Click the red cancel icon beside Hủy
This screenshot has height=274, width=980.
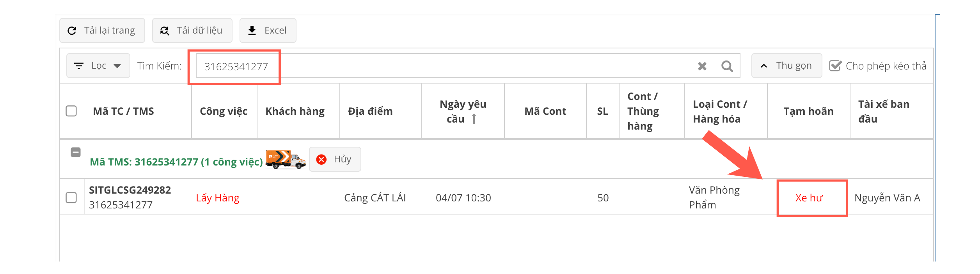pyautogui.click(x=321, y=159)
